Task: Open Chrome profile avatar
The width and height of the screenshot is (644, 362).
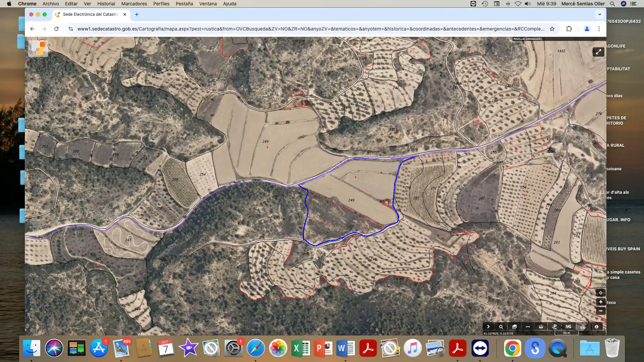Action: (587, 29)
